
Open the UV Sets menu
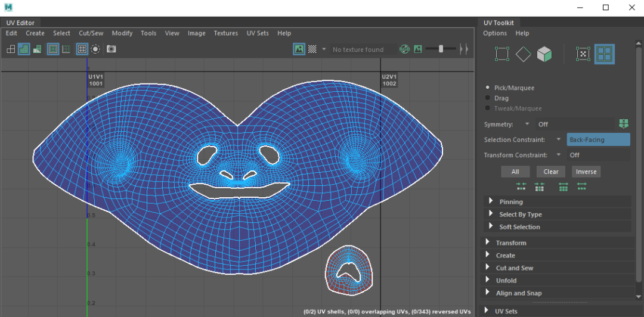tap(258, 33)
